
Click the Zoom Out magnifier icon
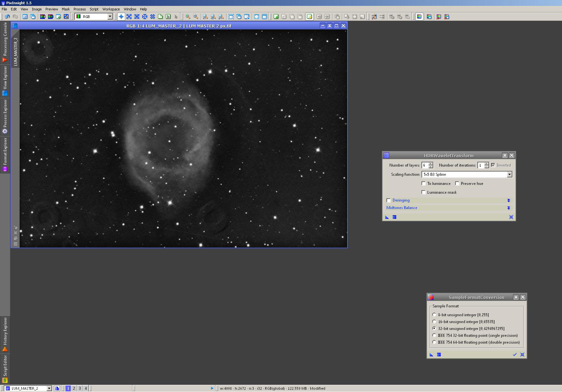tap(196, 17)
